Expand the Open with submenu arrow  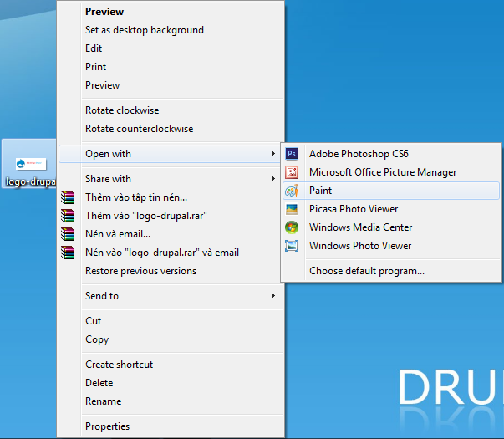[272, 154]
